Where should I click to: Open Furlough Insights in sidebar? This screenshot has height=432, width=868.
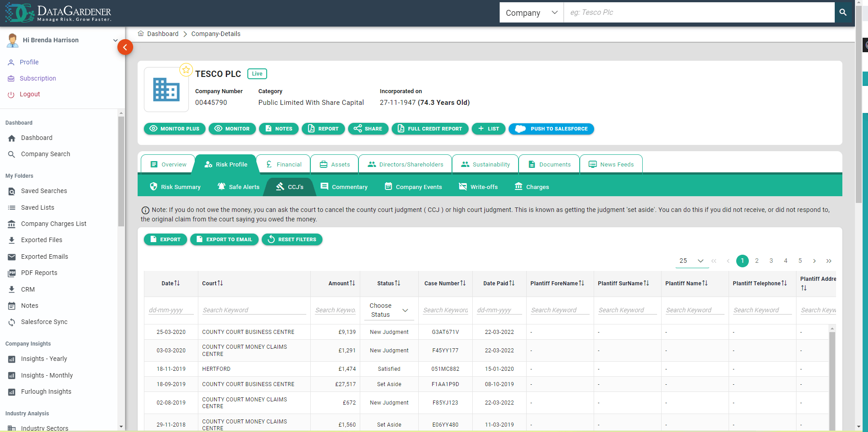pyautogui.click(x=46, y=391)
